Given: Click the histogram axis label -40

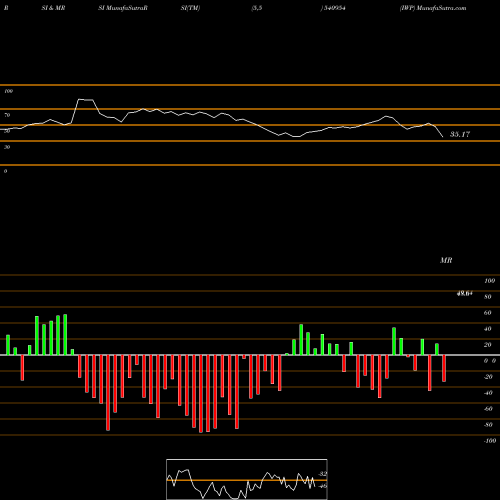Looking at the screenshot, I should tap(488, 393).
